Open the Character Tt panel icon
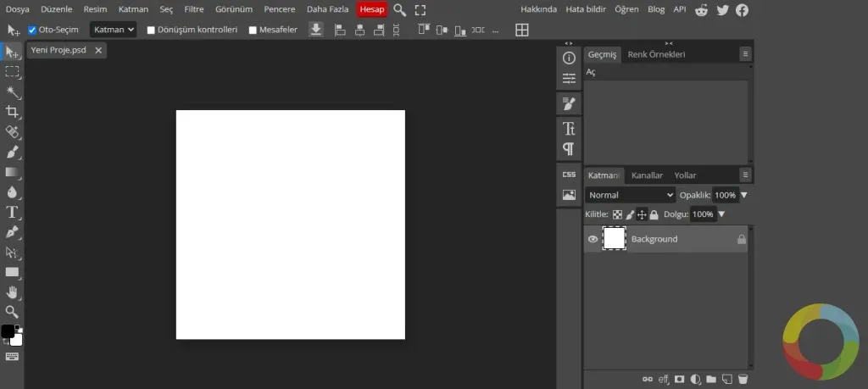 [569, 129]
